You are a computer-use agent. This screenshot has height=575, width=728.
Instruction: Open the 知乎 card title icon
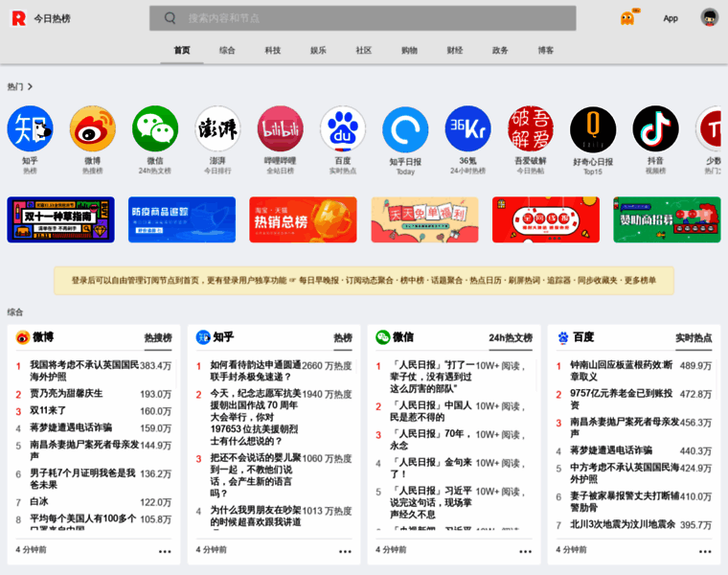point(203,337)
